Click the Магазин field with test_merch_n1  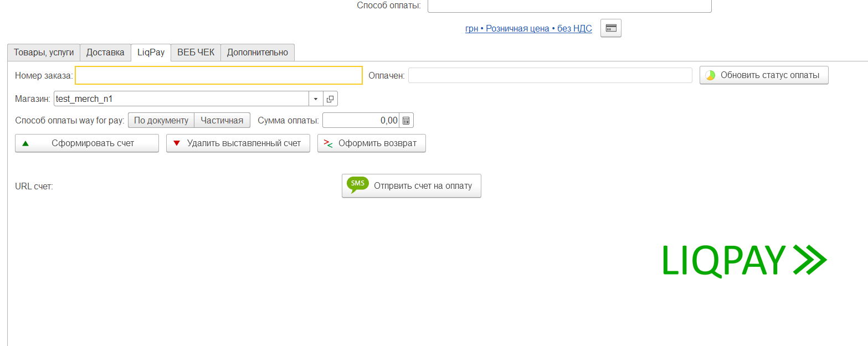click(x=182, y=99)
